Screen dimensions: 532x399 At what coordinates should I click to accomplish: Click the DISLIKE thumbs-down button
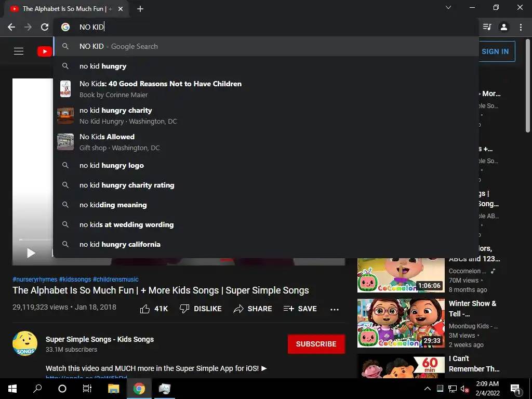click(x=201, y=309)
